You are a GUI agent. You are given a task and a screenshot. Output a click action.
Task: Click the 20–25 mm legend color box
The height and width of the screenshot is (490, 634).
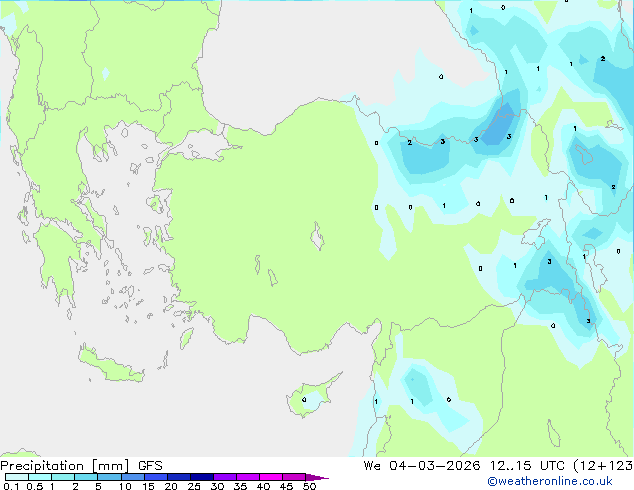coord(178,477)
